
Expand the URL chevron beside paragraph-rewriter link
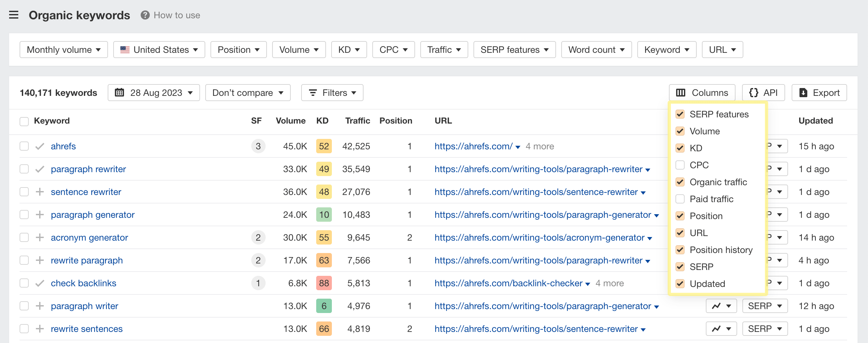pyautogui.click(x=648, y=170)
